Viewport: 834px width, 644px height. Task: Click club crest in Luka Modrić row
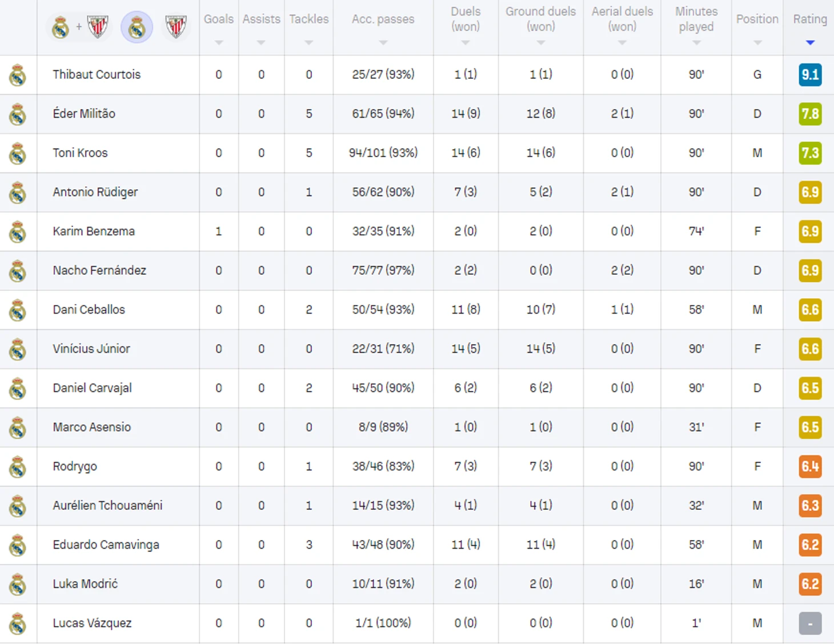pos(18,585)
